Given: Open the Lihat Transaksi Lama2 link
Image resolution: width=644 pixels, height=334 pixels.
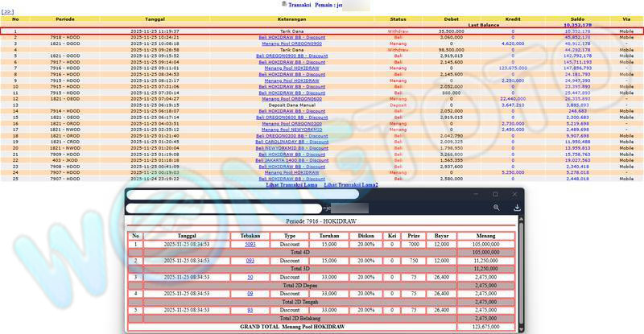Looking at the screenshot, I should [x=351, y=185].
